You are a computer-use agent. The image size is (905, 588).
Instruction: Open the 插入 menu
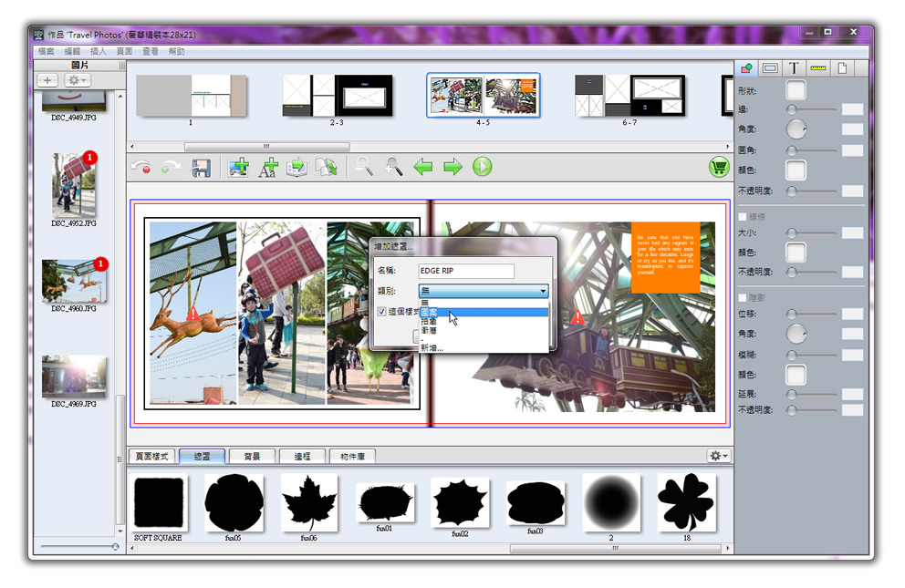click(x=99, y=52)
